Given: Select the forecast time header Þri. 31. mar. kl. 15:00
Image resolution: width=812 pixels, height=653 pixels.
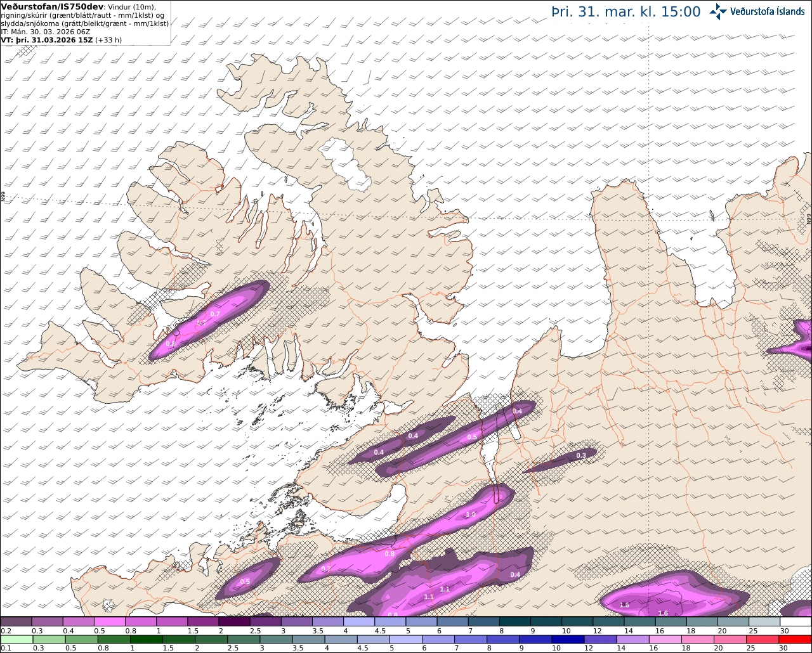Looking at the screenshot, I should pos(626,11).
